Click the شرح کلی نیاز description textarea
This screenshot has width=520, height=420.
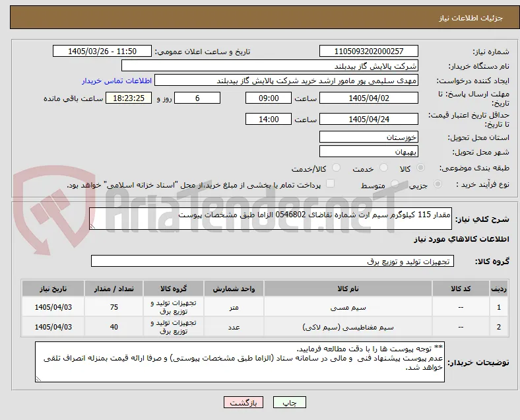tap(271, 219)
